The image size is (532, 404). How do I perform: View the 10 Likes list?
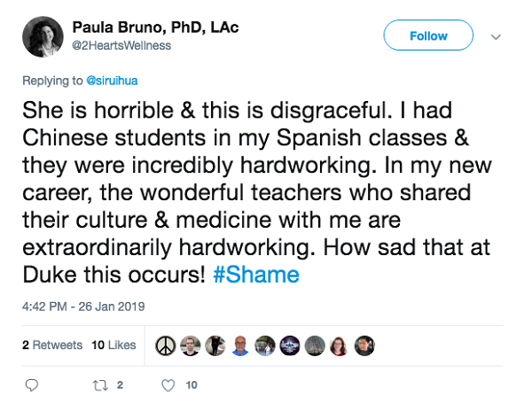(x=113, y=346)
